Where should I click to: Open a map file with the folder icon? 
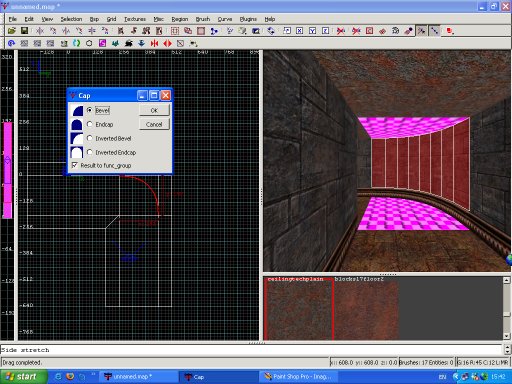(12, 31)
